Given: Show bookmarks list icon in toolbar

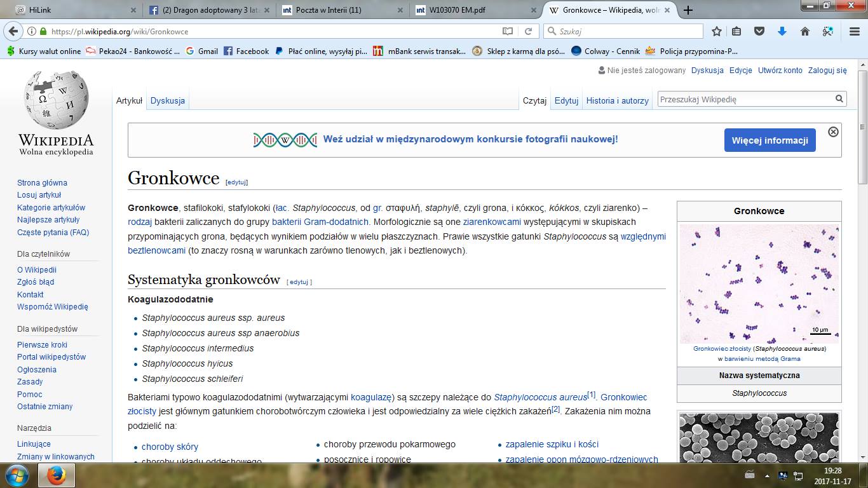Looking at the screenshot, I should (x=736, y=31).
